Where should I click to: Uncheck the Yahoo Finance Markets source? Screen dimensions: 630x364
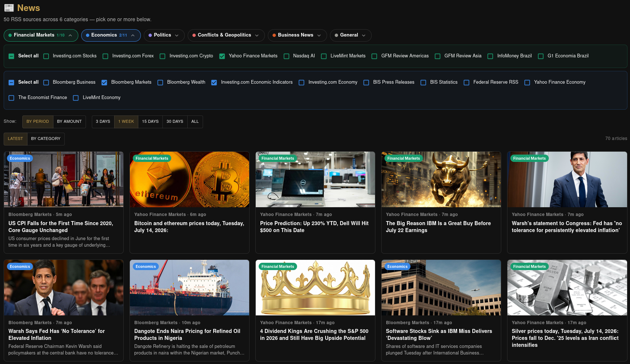tap(222, 56)
